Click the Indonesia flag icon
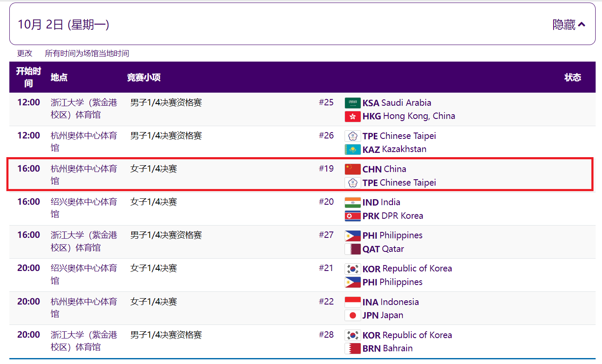 353,302
